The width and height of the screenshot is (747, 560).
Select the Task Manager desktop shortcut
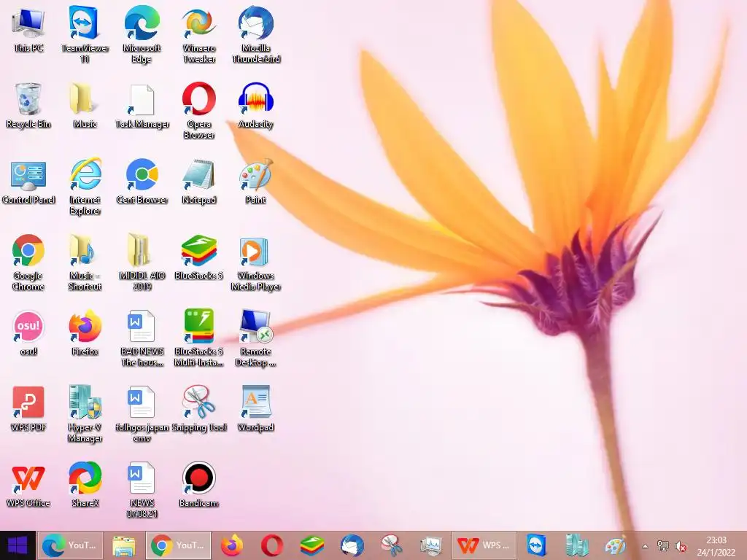pyautogui.click(x=142, y=106)
